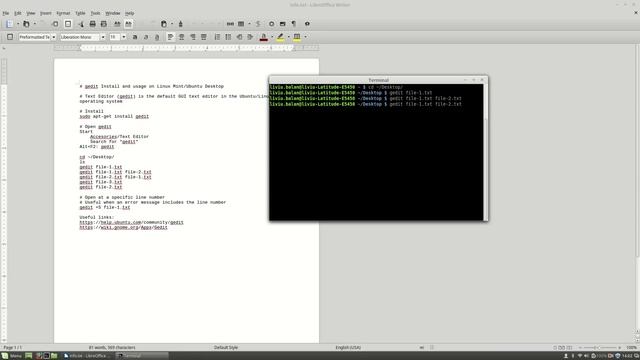Image resolution: width=640 pixels, height=360 pixels.
Task: Click the Print Preview icon
Action: point(104,24)
